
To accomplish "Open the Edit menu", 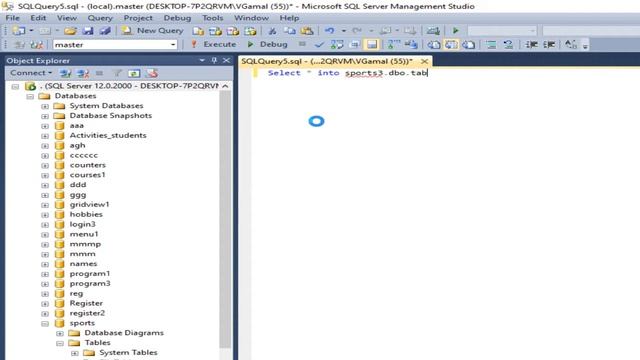I will coord(38,18).
